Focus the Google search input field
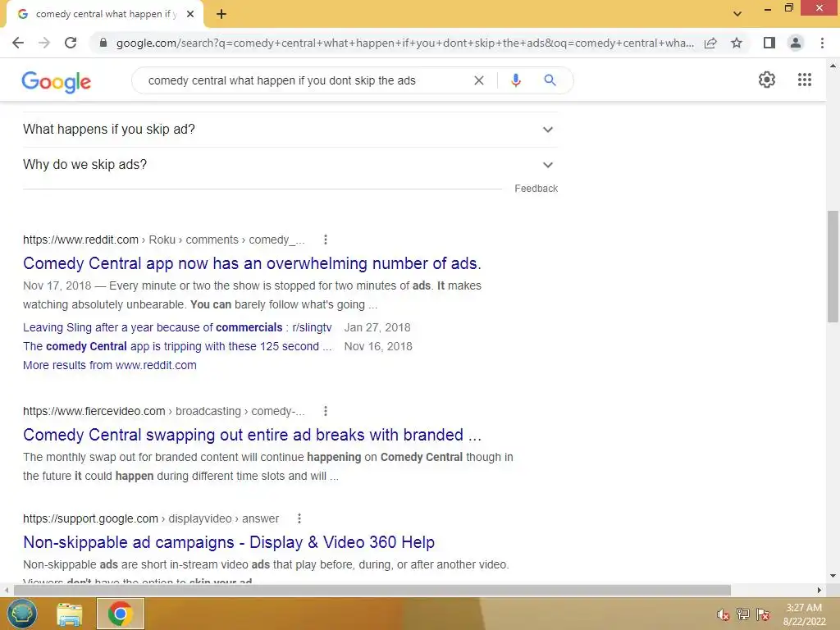Screen dimensions: 840x630 [x=305, y=80]
